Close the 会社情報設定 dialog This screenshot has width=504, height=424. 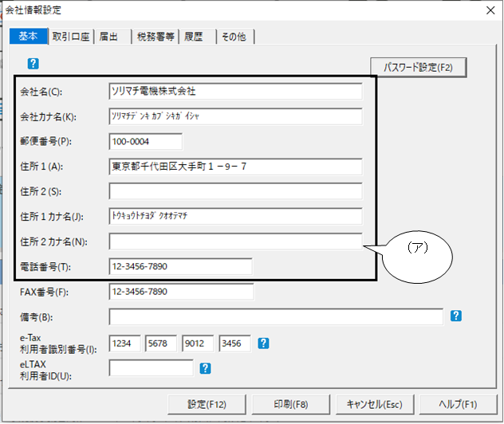pyautogui.click(x=490, y=10)
